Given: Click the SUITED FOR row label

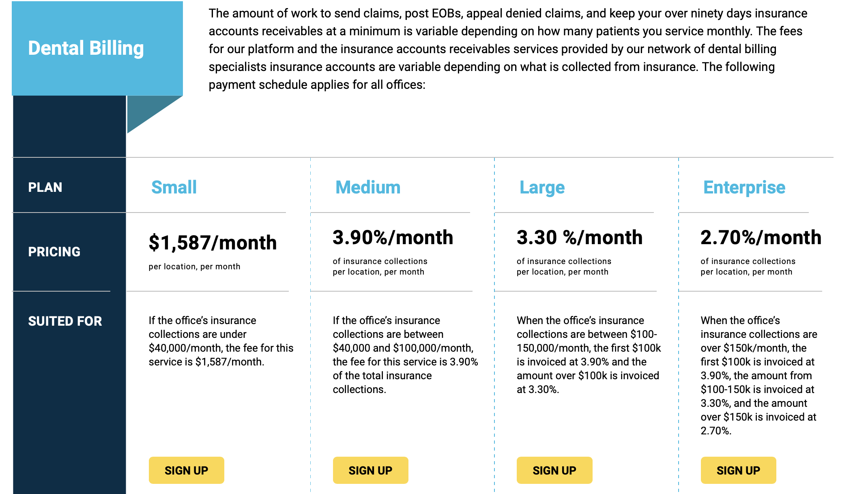Looking at the screenshot, I should [65, 321].
